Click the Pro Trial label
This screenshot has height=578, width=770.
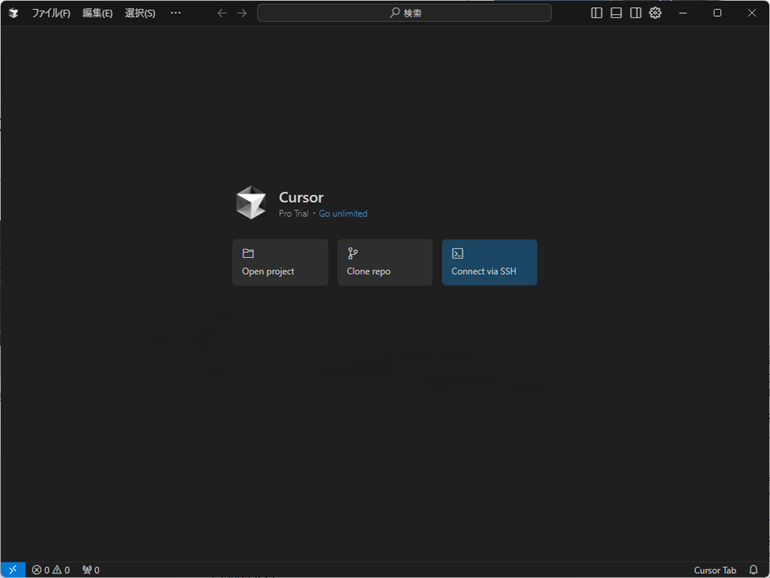click(294, 214)
